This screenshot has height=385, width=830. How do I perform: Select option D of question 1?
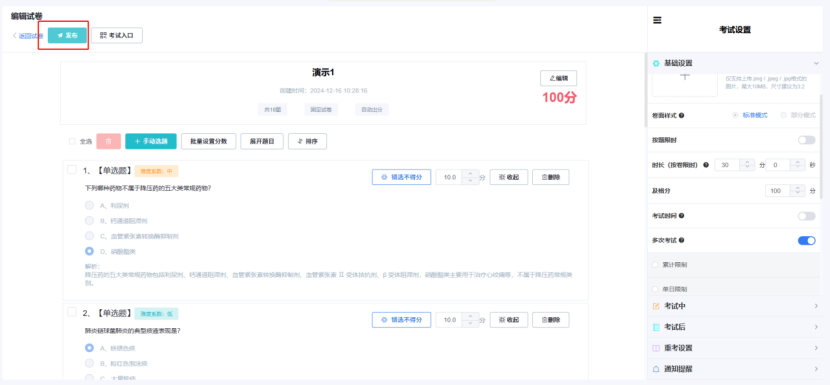point(89,251)
